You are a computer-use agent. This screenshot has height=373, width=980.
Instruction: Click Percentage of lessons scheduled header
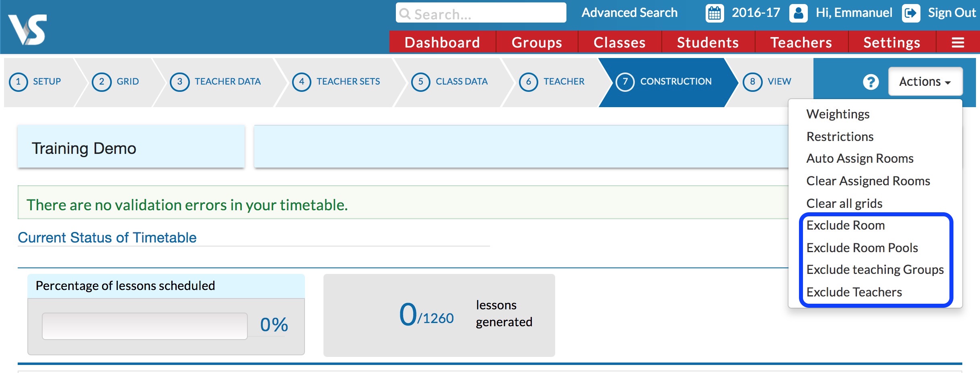(126, 286)
